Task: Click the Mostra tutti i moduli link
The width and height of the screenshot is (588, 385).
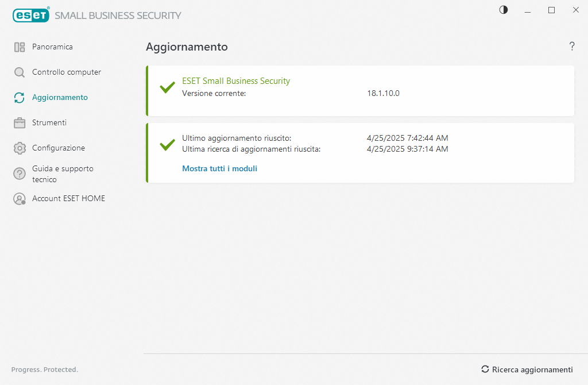Action: click(219, 169)
